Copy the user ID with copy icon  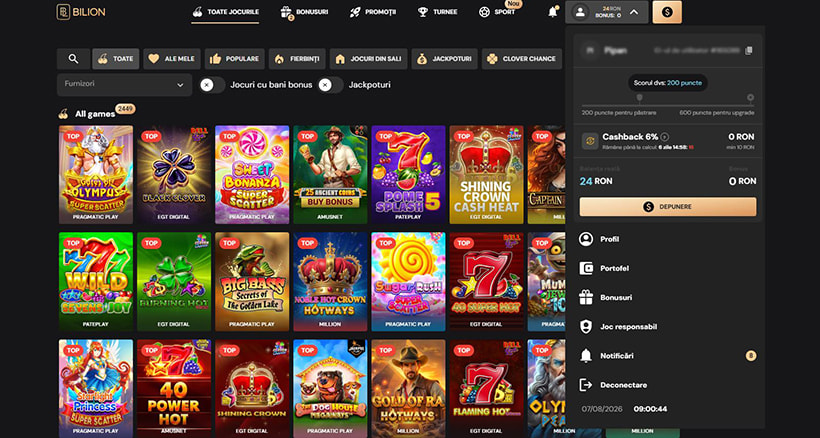point(748,51)
